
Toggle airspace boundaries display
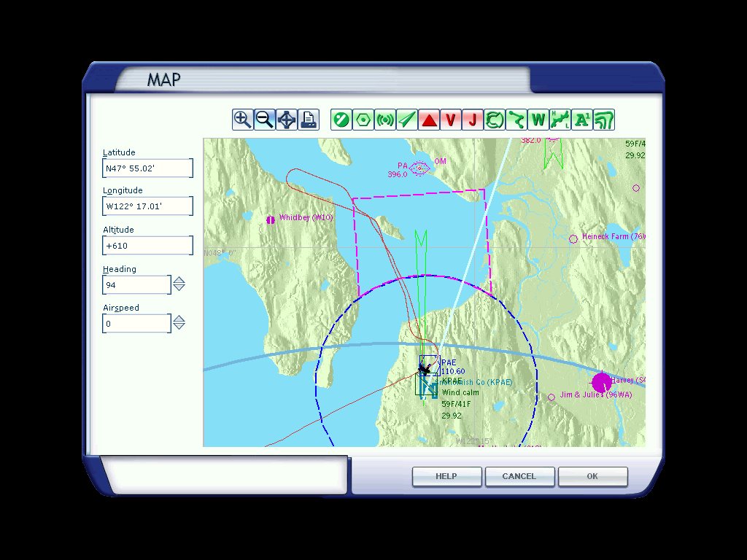pyautogui.click(x=495, y=120)
